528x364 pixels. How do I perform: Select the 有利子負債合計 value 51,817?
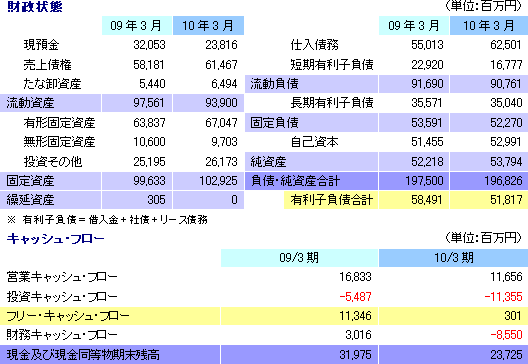(506, 200)
